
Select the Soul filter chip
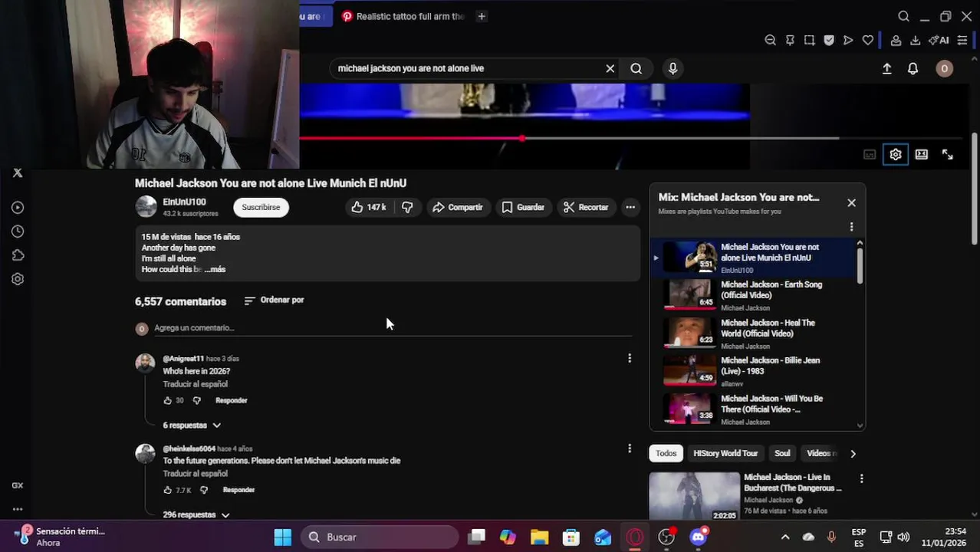tap(782, 453)
